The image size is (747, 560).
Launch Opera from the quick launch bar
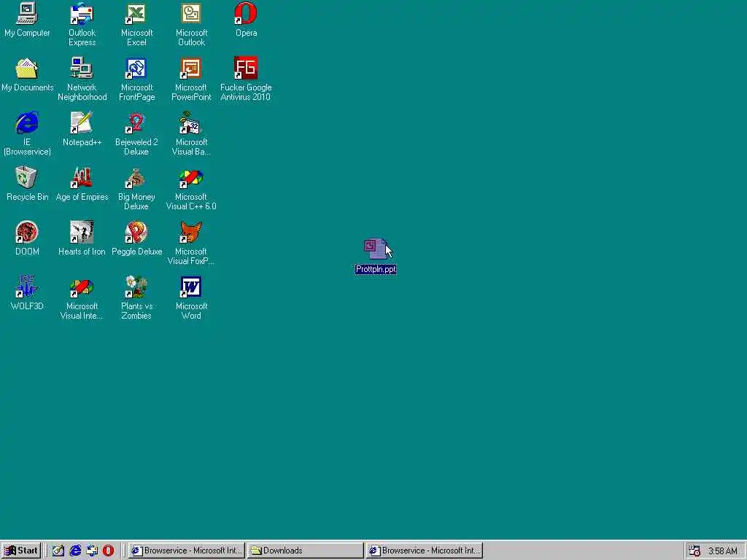click(x=109, y=551)
